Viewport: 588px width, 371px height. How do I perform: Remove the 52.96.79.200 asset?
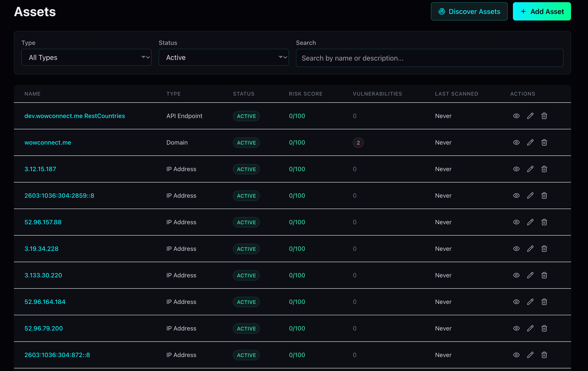click(x=544, y=328)
